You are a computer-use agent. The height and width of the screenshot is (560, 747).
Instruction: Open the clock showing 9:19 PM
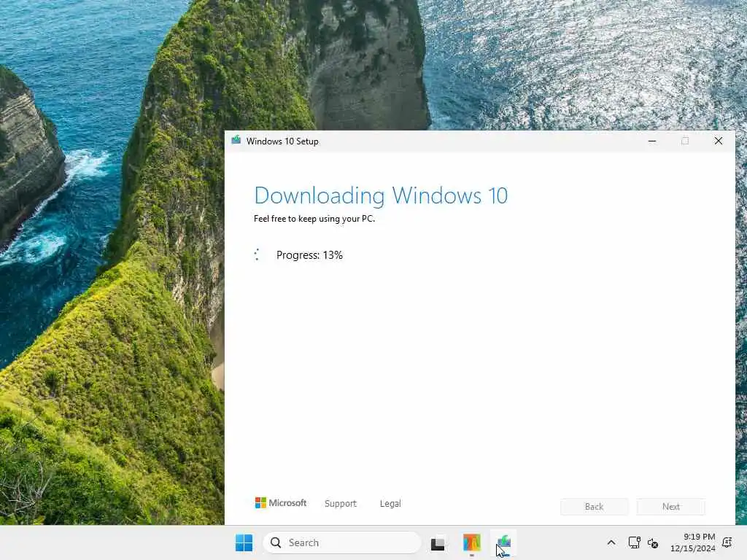693,542
